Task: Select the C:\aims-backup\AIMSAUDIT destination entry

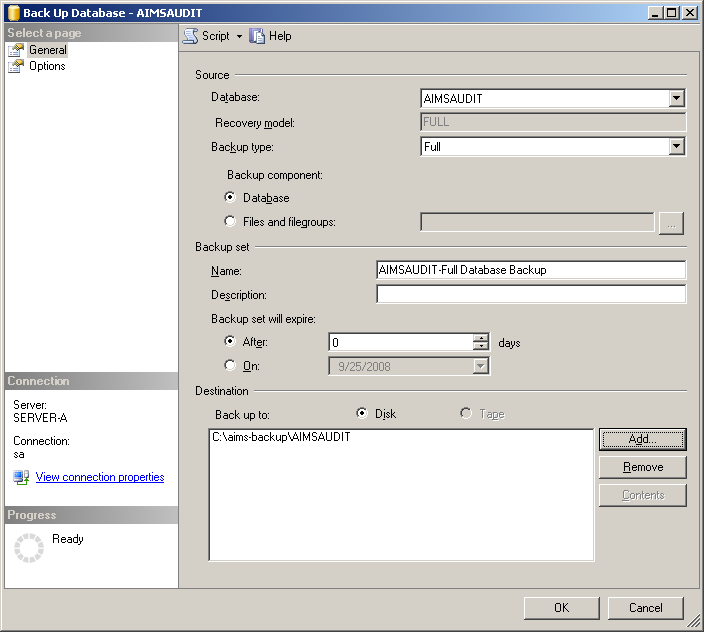Action: coord(281,437)
